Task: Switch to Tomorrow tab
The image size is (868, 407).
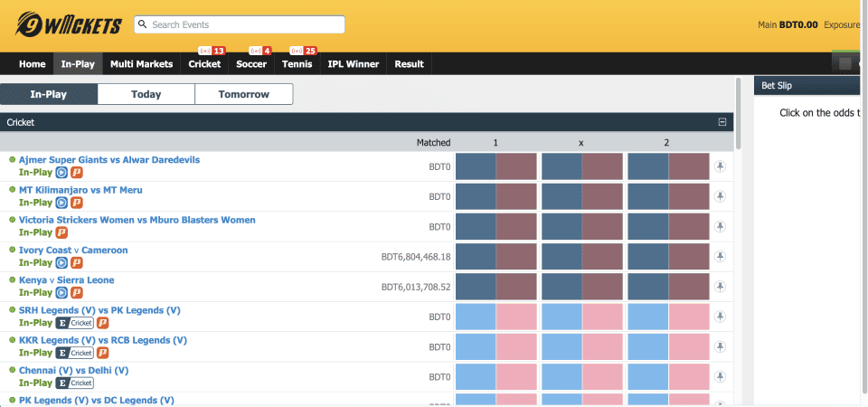Action: (243, 94)
